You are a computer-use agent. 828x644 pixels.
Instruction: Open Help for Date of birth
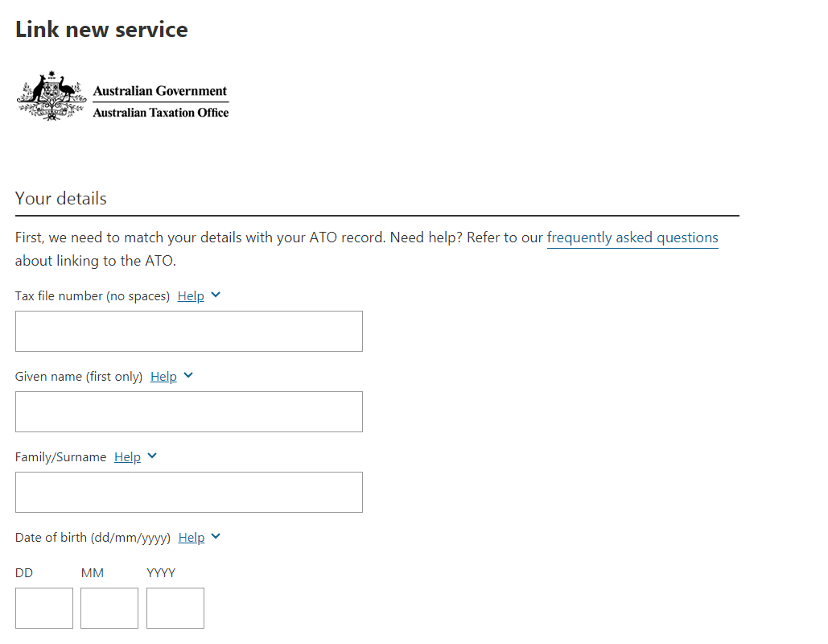click(x=192, y=537)
